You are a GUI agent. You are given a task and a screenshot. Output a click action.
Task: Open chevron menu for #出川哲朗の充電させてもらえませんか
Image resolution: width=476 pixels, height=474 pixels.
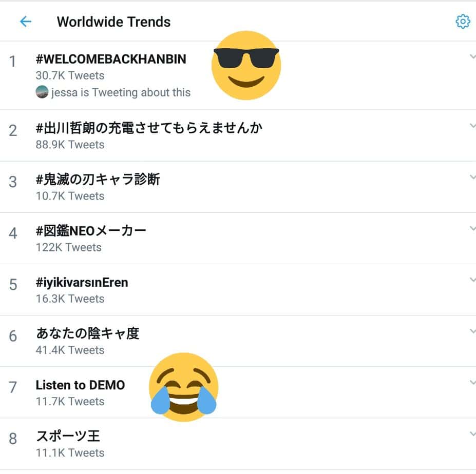(x=472, y=126)
